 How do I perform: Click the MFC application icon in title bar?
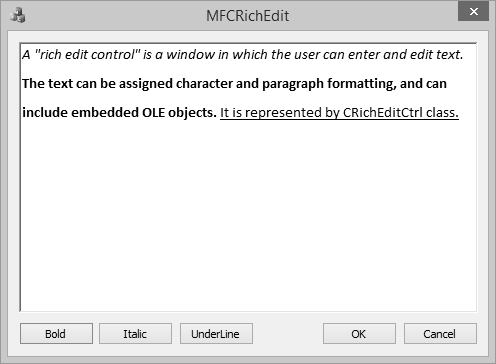(17, 15)
